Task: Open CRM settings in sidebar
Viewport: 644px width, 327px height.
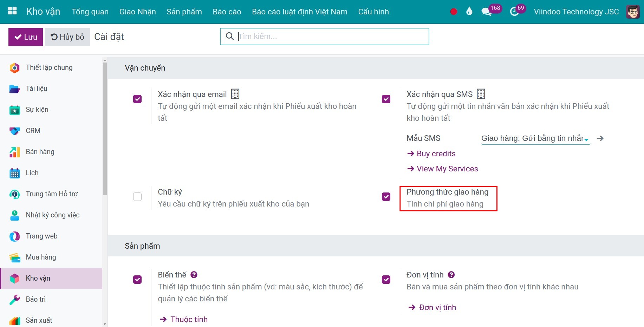Action: (x=51, y=131)
